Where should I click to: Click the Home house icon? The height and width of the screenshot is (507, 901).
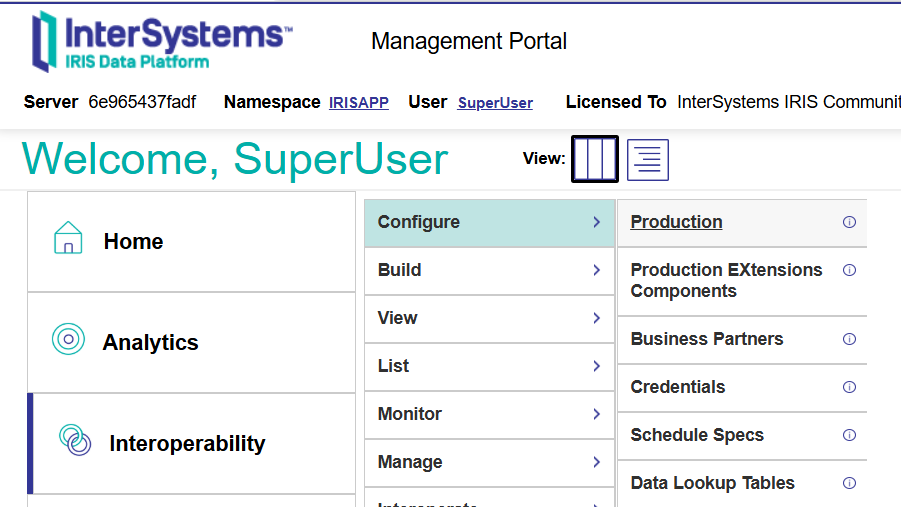tap(68, 238)
